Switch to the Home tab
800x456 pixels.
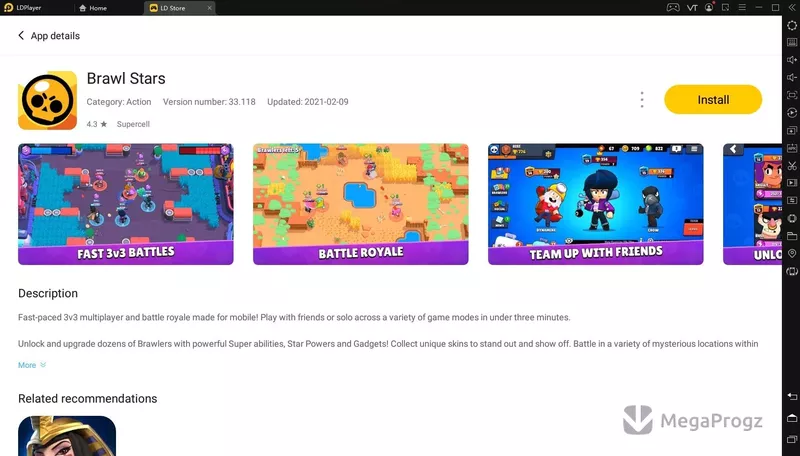[x=94, y=8]
